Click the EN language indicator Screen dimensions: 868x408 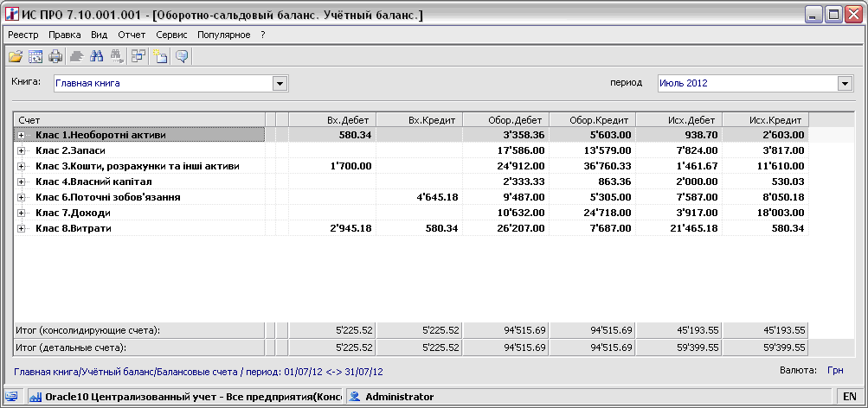click(850, 397)
